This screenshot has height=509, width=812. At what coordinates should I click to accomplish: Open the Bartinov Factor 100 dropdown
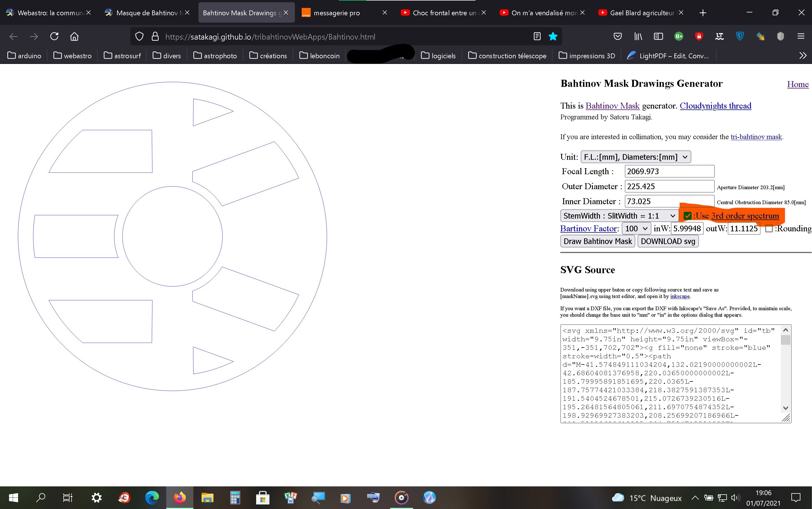coord(636,228)
